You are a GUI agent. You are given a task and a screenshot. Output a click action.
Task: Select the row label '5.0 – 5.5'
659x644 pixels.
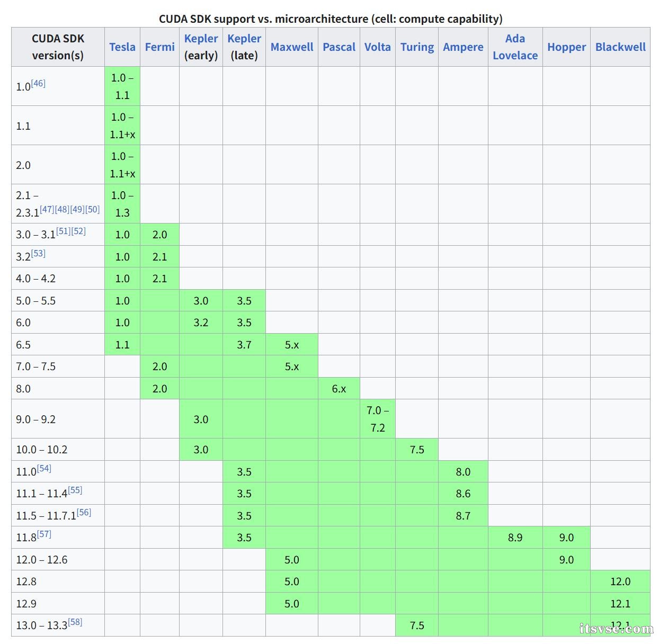36,301
